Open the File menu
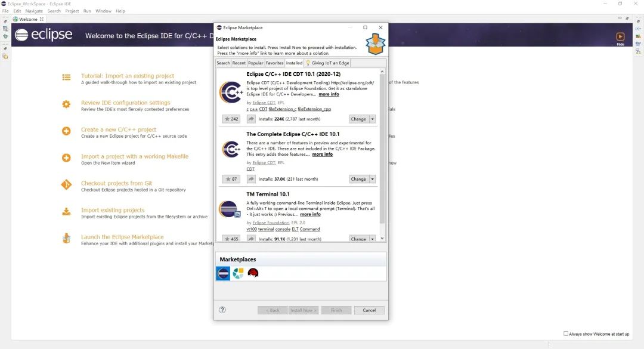Viewport: 644px width, 349px height. coord(5,11)
